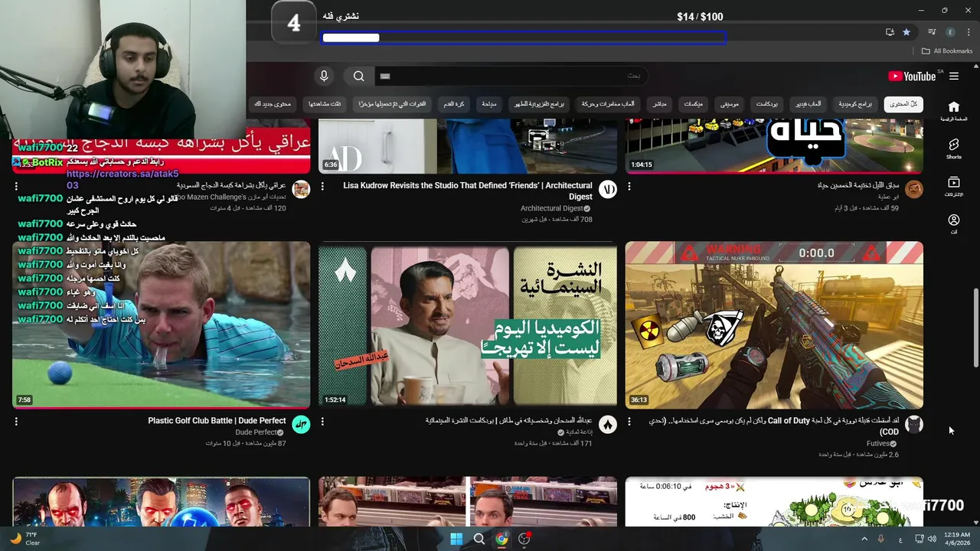Open All Bookmarks folder
The image size is (980, 551).
pos(946,51)
